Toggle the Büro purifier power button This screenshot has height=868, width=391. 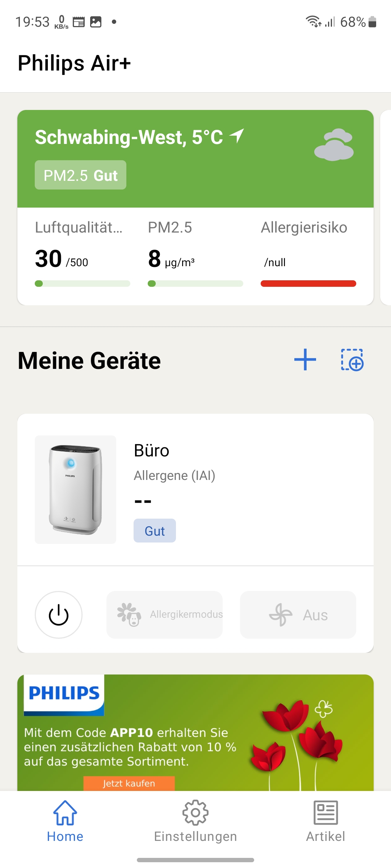[x=59, y=615]
